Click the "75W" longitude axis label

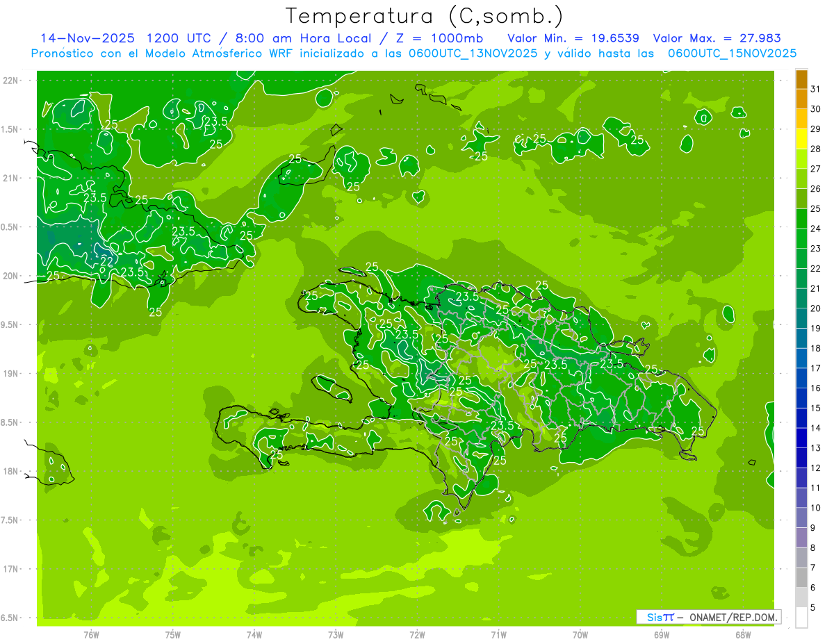pos(172,634)
